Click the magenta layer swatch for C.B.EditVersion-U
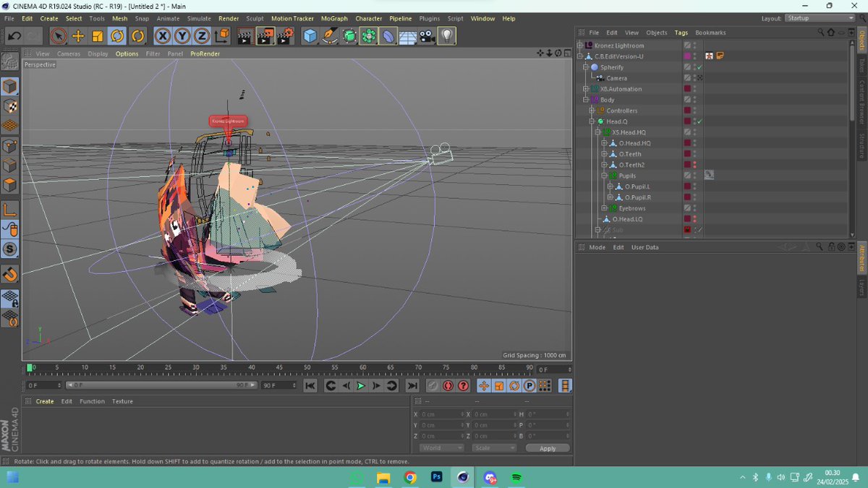Screen dimensions: 868x488 coord(687,56)
